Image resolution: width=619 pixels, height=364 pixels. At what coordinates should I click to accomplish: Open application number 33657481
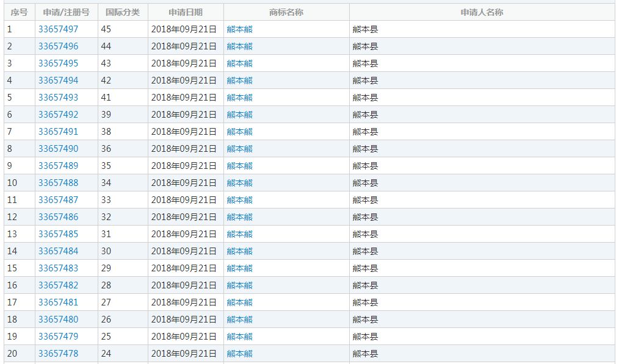pos(58,302)
